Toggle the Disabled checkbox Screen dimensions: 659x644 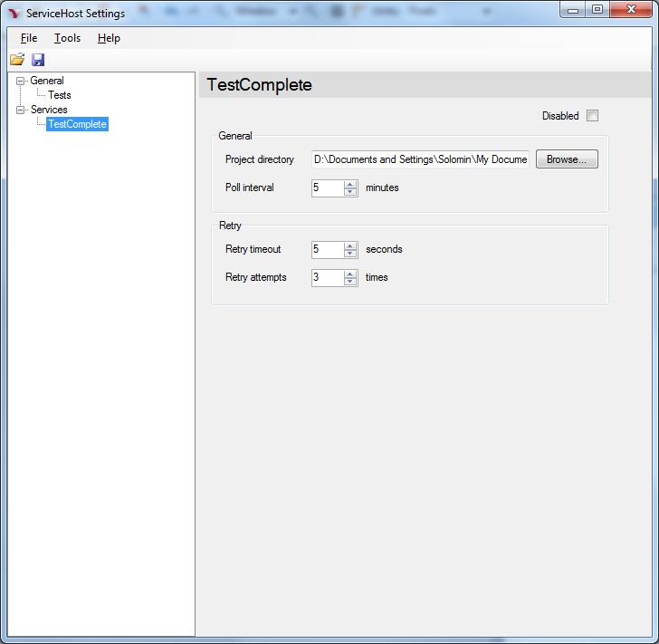592,116
